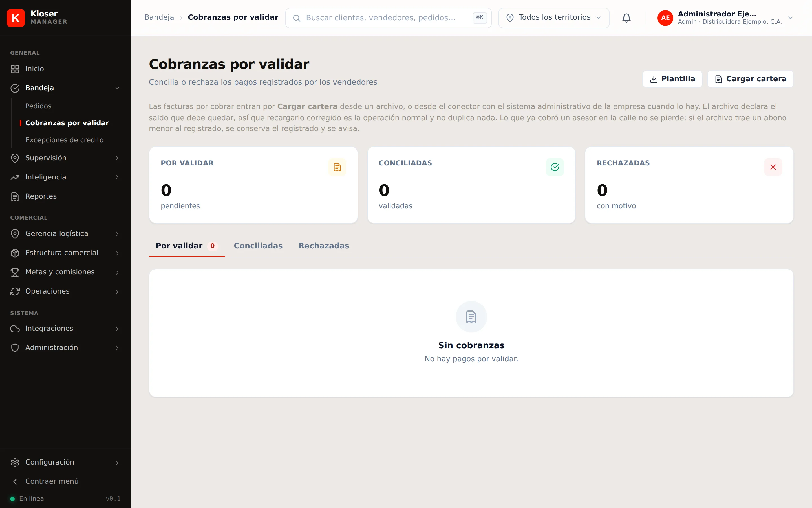Expand the Metas y comisiones chevron
The image size is (812, 508).
[x=117, y=272]
